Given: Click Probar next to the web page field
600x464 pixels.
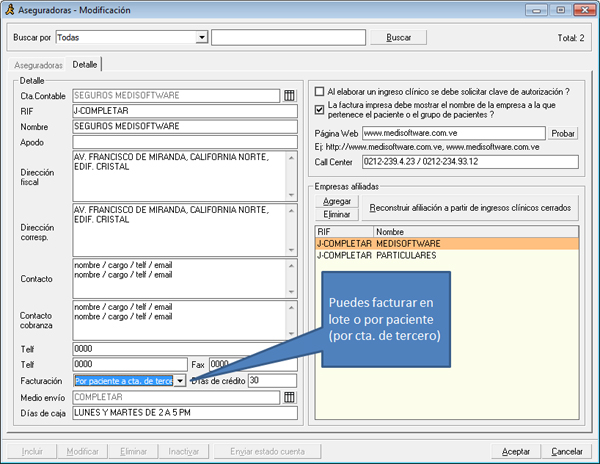Looking at the screenshot, I should 564,133.
